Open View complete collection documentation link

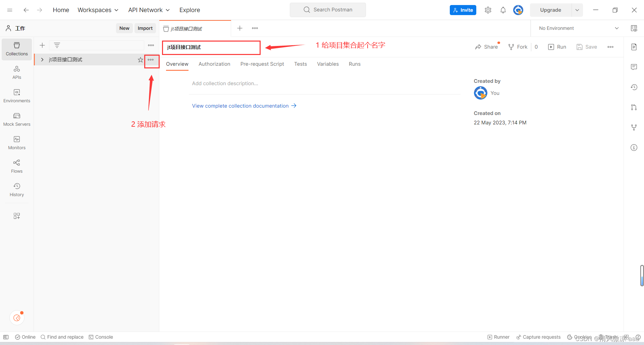click(244, 106)
